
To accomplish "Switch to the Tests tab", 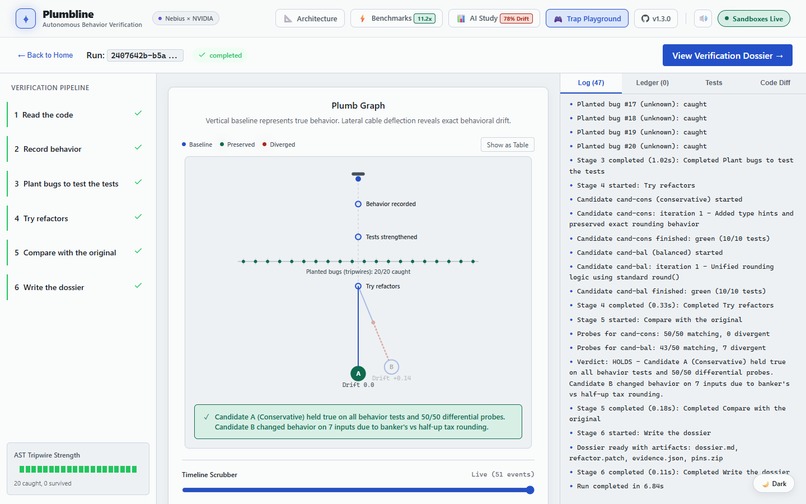I will [713, 83].
